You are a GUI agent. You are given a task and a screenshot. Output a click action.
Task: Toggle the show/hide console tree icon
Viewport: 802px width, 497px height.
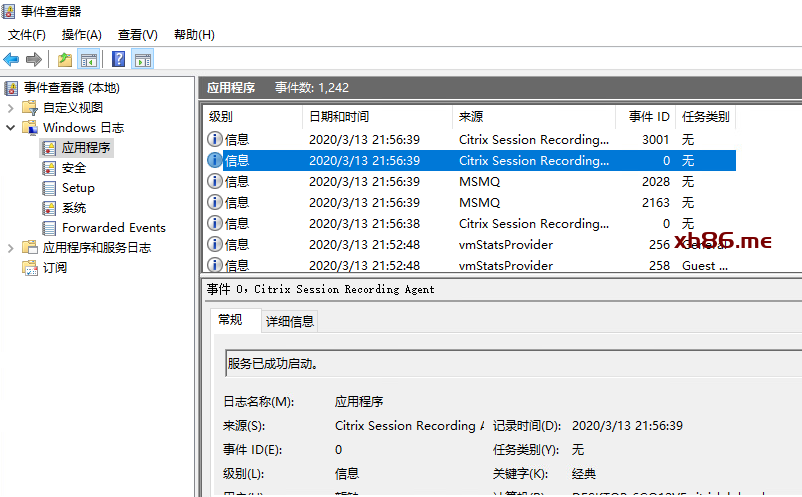[89, 59]
